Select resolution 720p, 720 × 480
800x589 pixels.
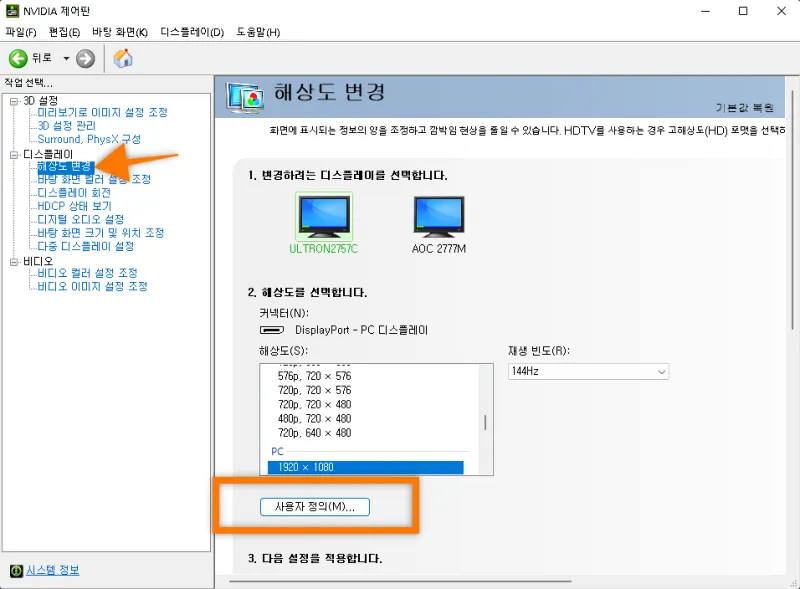tap(314, 405)
